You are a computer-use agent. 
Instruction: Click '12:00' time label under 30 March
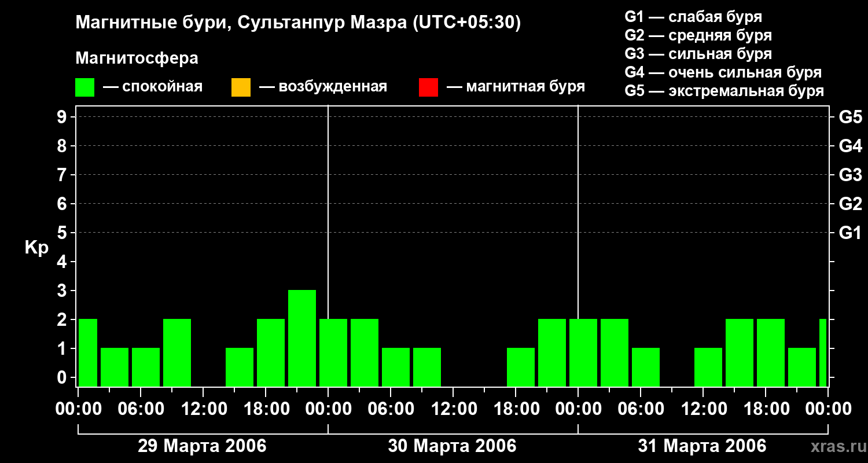[453, 409]
